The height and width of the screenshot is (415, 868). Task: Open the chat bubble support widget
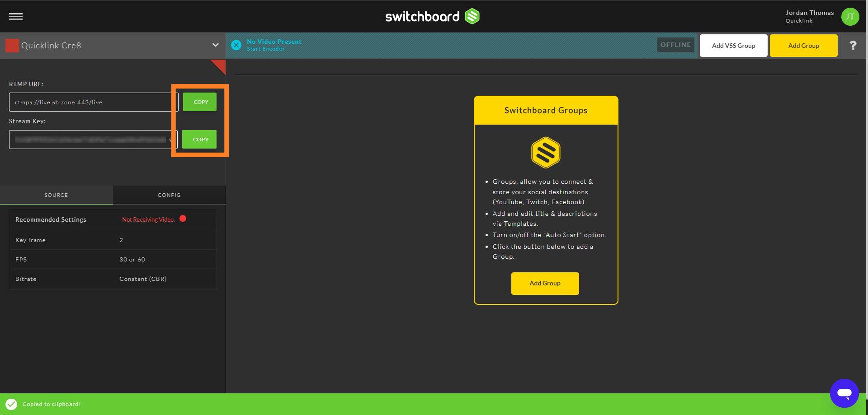click(x=844, y=393)
